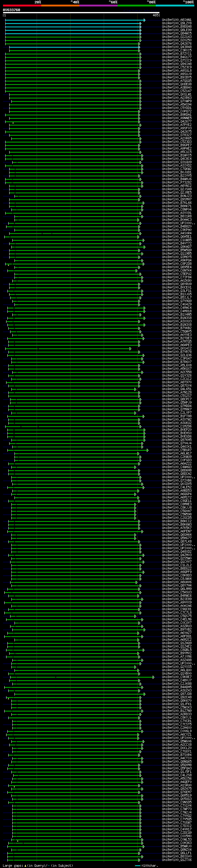197x868 pixels.
Task: Select hit UniRef100_B4G177
Action: (x=177, y=57)
